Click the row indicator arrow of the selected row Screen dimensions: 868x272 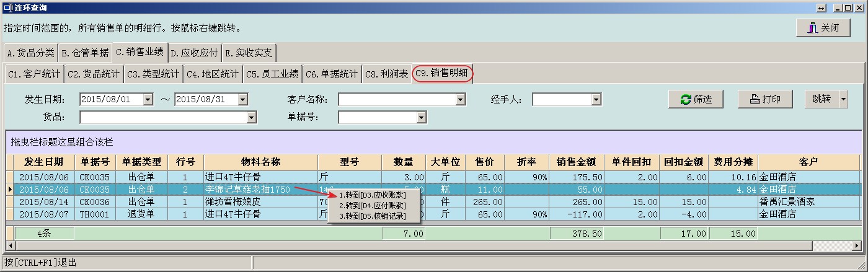(x=9, y=189)
